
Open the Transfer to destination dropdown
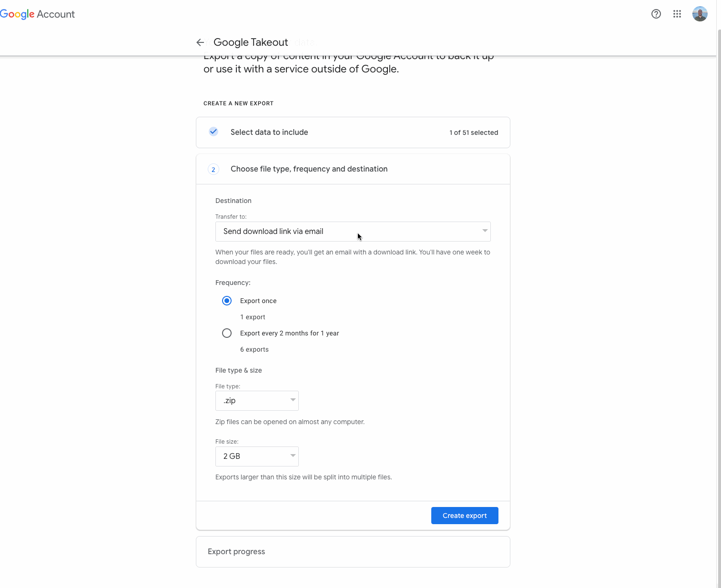(353, 232)
